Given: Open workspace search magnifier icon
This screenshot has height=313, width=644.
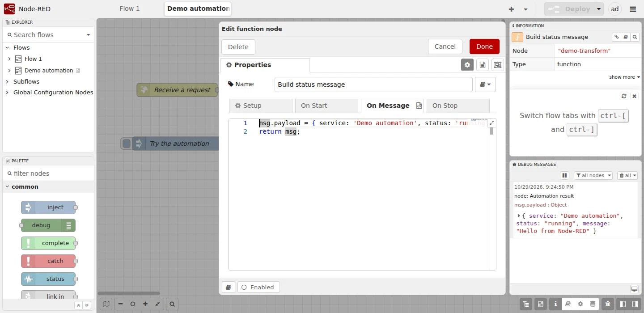Looking at the screenshot, I should pos(172,304).
